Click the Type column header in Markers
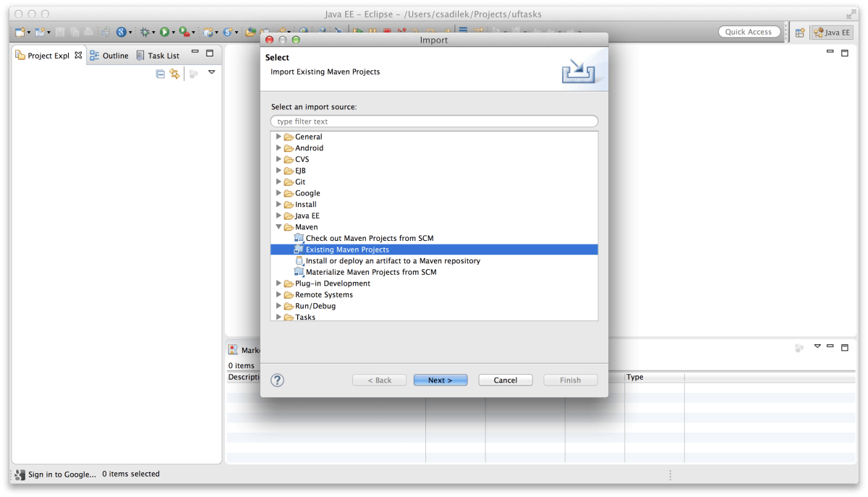868x497 pixels. click(x=655, y=377)
